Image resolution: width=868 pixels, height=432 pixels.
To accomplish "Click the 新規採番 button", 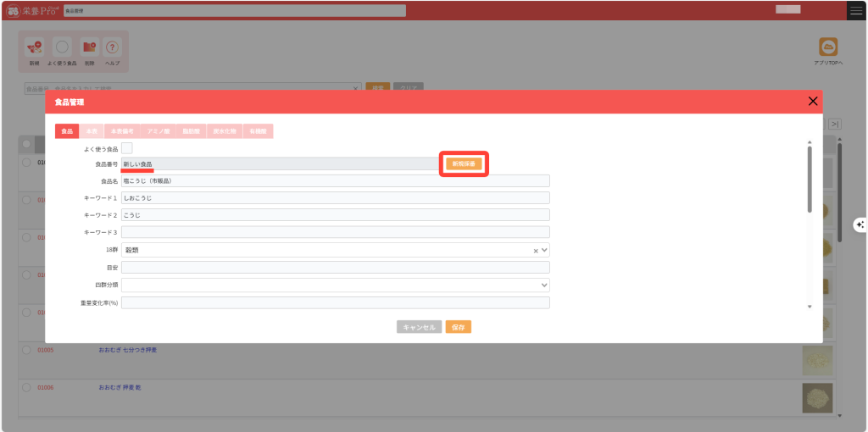I will pos(464,163).
